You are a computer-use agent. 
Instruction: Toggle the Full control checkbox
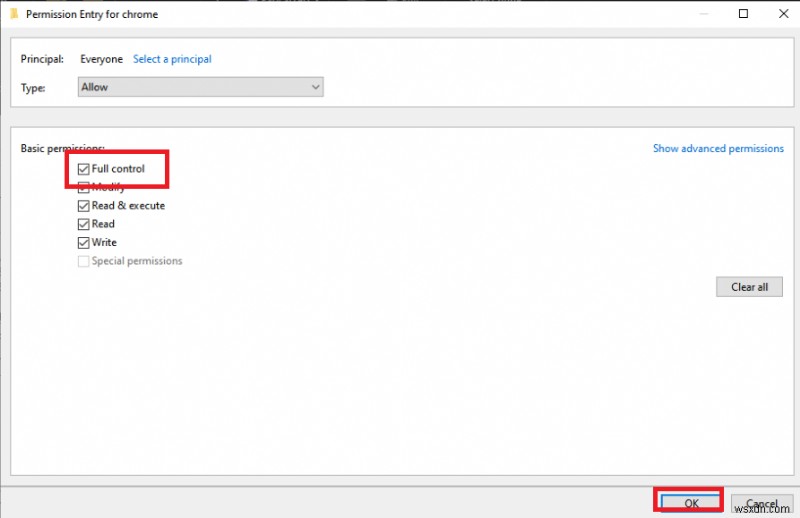pyautogui.click(x=83, y=169)
